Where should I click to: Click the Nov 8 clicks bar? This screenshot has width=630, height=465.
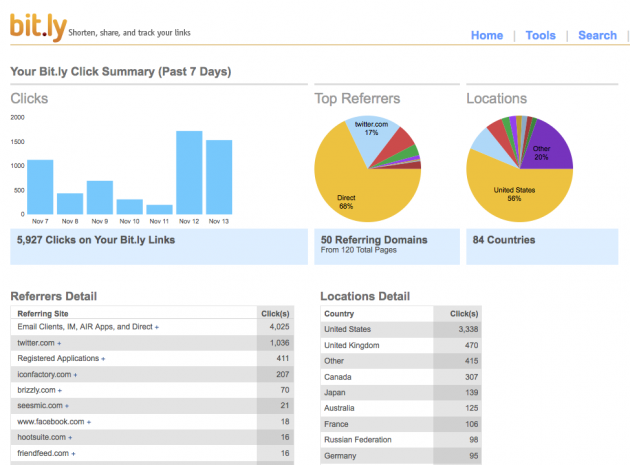pyautogui.click(x=70, y=204)
